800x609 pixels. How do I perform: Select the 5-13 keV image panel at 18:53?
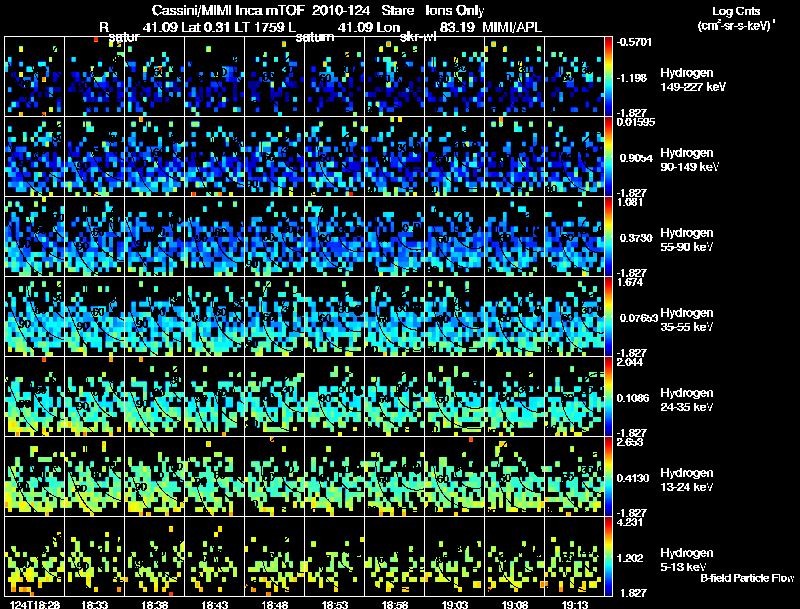pyautogui.click(x=334, y=557)
